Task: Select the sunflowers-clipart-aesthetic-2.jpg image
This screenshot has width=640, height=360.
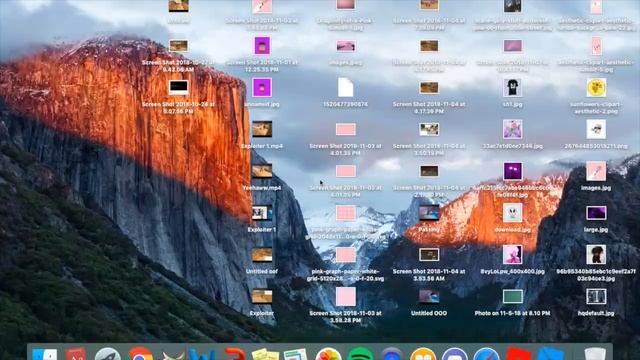Action: [x=596, y=87]
